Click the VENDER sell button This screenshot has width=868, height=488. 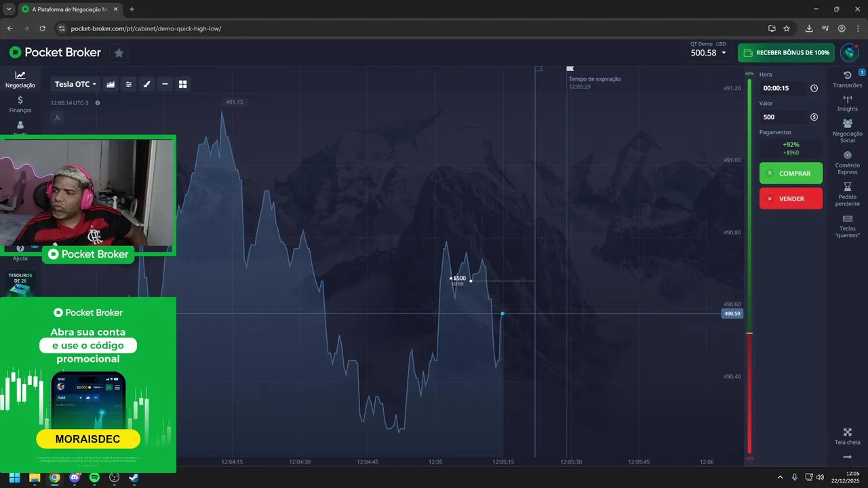pos(791,199)
